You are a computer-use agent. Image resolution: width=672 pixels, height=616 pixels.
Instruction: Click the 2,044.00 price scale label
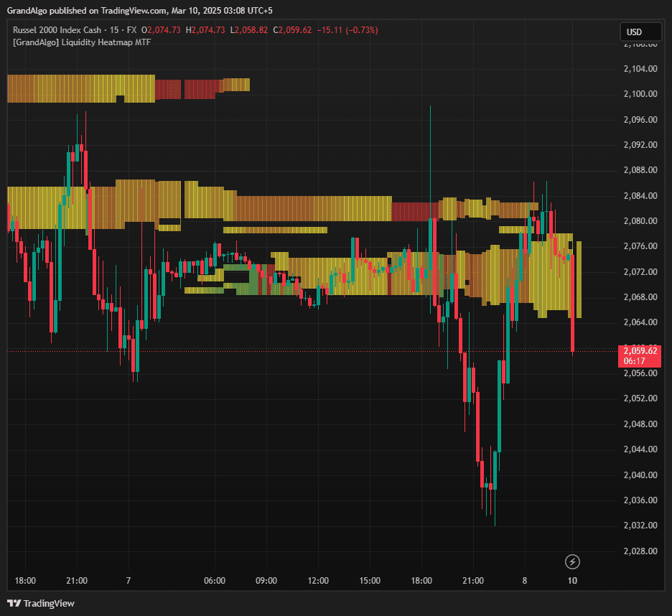(640, 449)
